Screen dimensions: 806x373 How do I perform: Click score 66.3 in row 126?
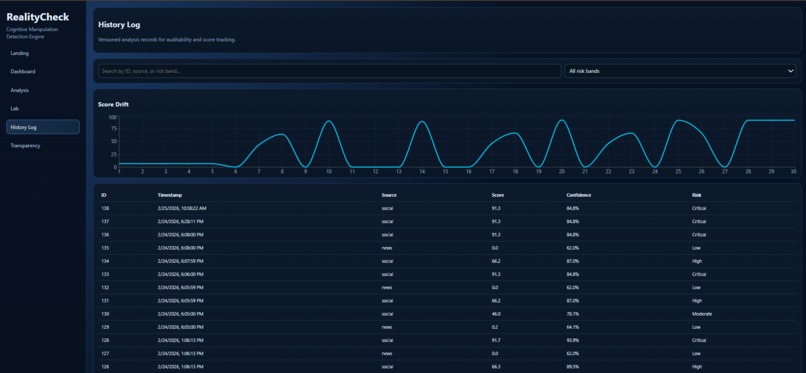496,366
